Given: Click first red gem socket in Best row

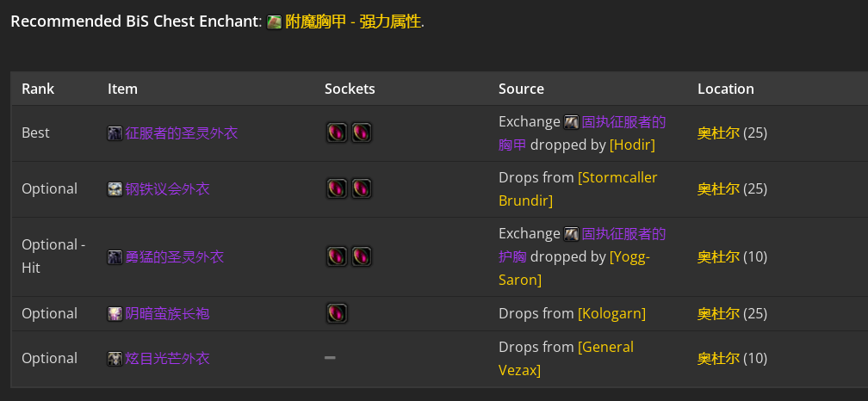Looking at the screenshot, I should [x=337, y=133].
